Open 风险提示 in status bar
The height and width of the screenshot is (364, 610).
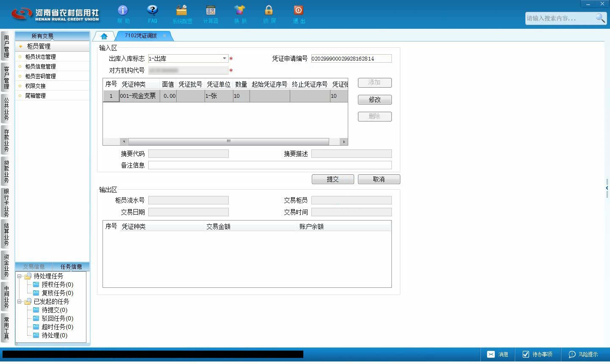pos(583,354)
